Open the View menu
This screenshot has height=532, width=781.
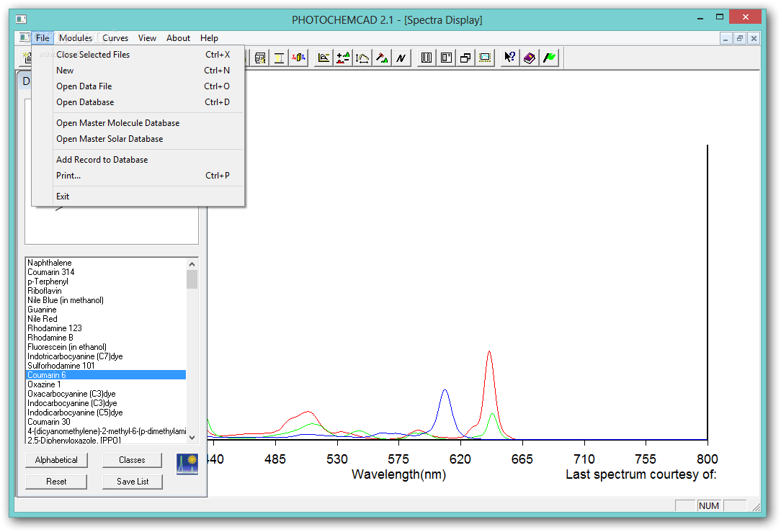(x=147, y=38)
